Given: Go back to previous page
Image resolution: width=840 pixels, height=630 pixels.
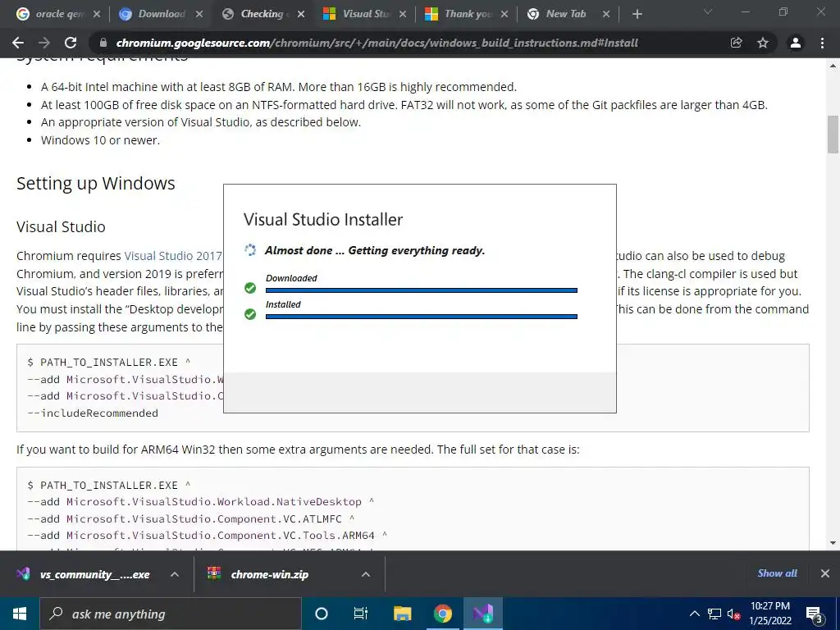Looking at the screenshot, I should tap(18, 43).
